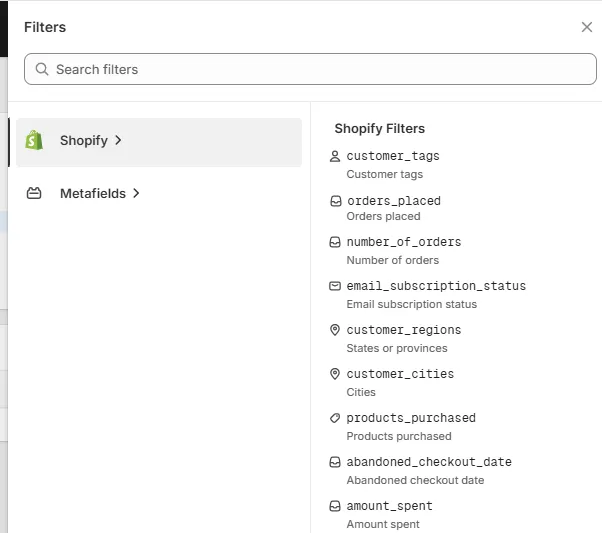
Task: Click the 'Amount spent' description text
Action: coord(383,524)
